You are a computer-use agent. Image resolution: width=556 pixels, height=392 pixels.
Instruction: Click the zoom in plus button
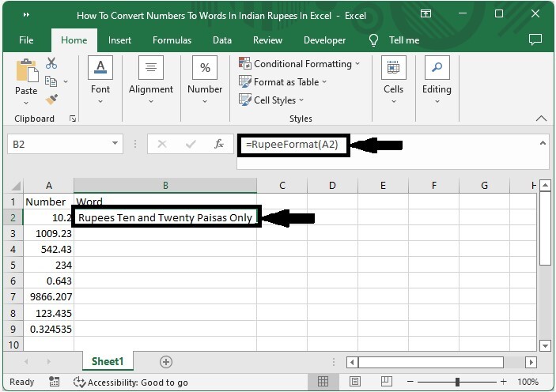pos(504,382)
